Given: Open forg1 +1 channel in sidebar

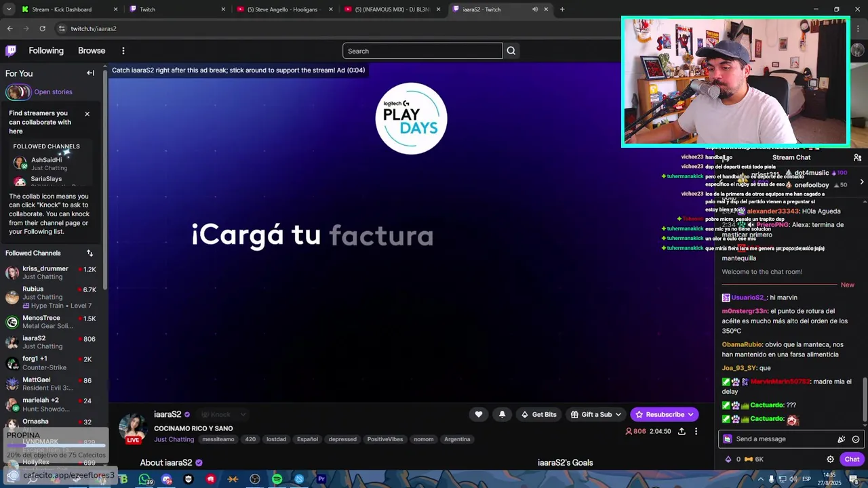Looking at the screenshot, I should click(51, 363).
